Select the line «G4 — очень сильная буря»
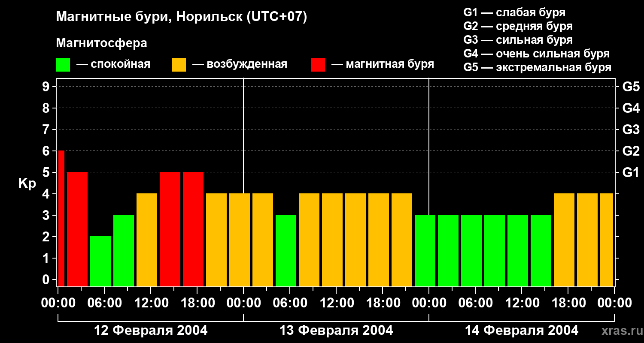 pyautogui.click(x=536, y=54)
